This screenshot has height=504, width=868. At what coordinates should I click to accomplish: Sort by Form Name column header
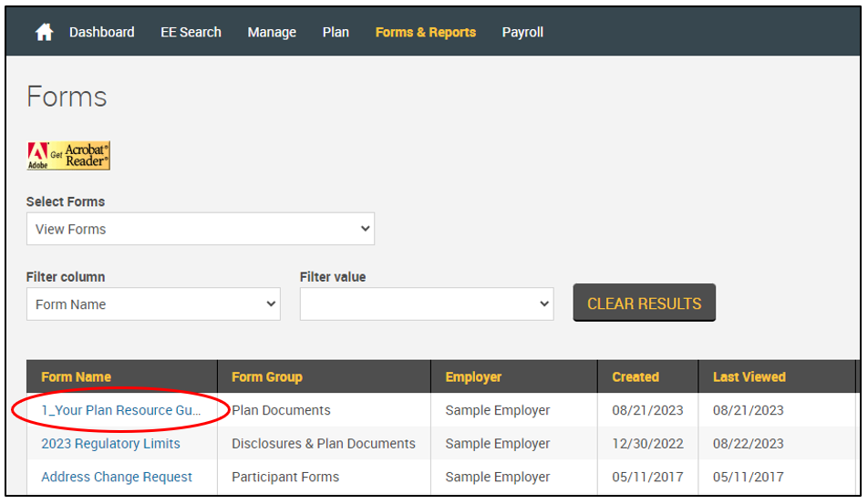76,376
